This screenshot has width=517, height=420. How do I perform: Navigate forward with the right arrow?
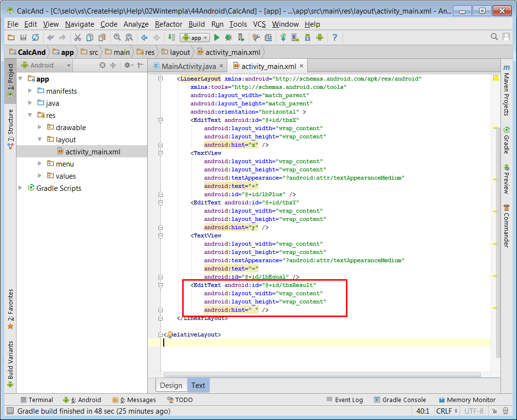[x=156, y=37]
